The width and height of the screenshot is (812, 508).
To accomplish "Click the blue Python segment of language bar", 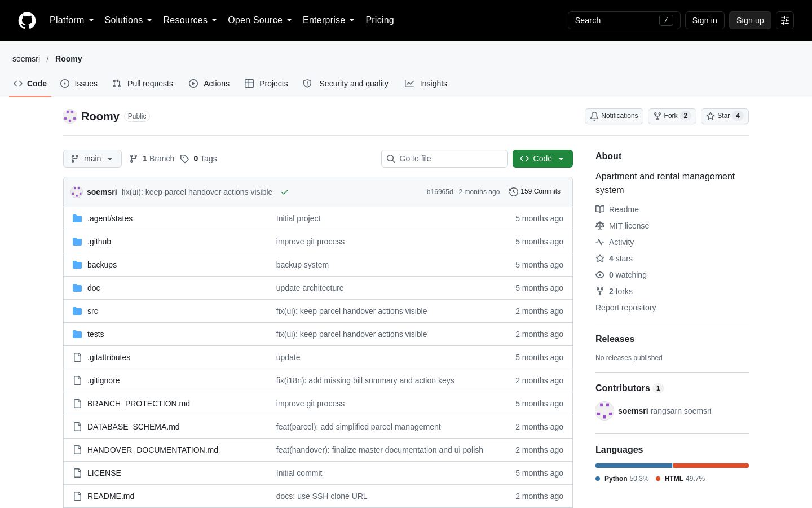I will (x=634, y=466).
